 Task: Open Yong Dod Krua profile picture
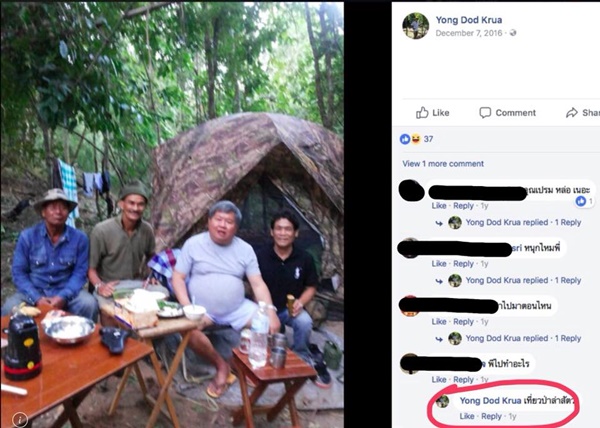(415, 25)
